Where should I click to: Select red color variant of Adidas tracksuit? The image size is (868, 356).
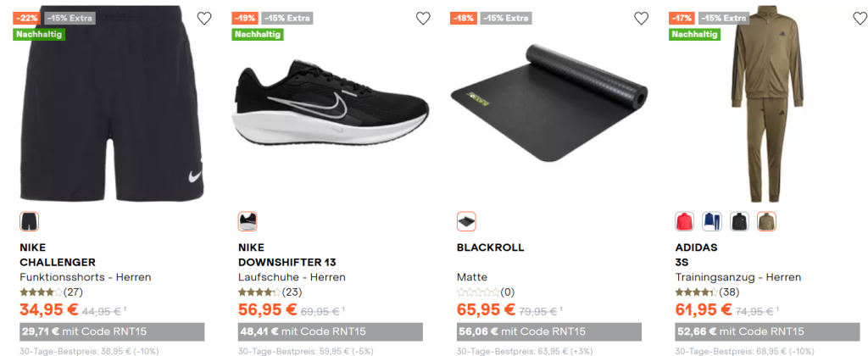(684, 222)
